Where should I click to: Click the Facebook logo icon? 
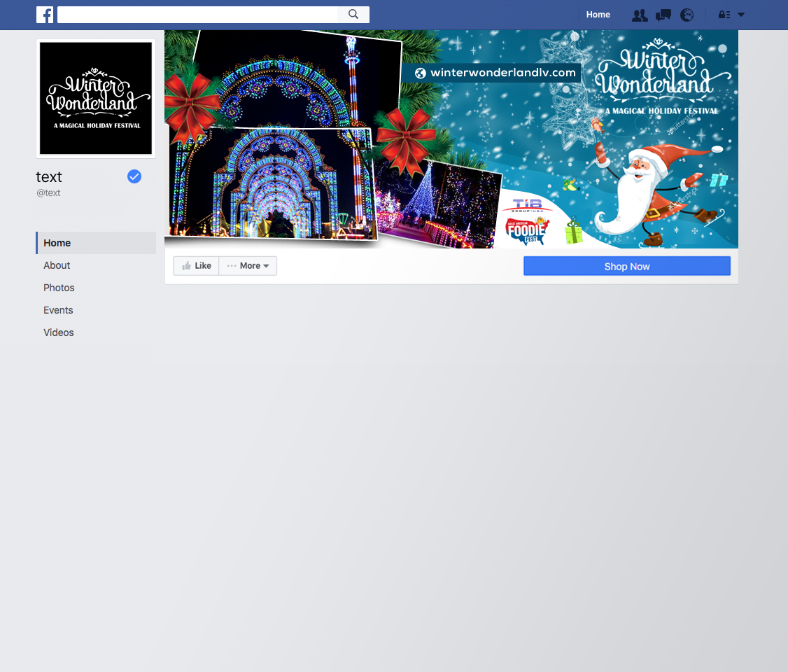pos(45,15)
